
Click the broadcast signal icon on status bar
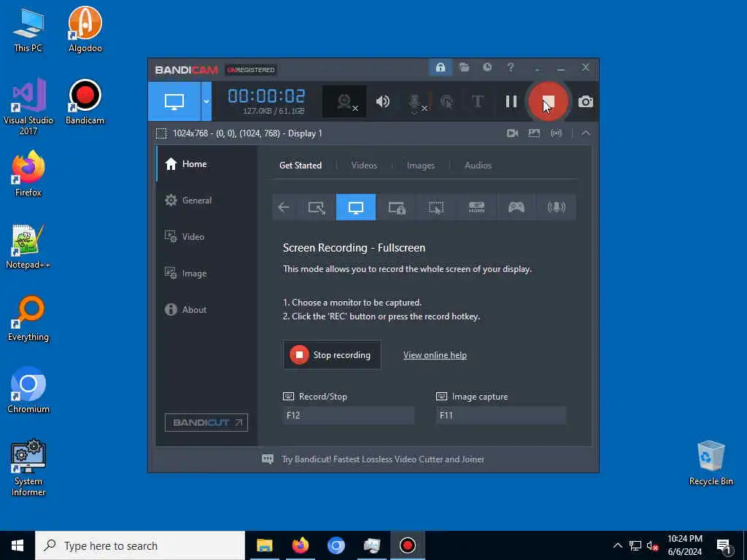(x=556, y=133)
